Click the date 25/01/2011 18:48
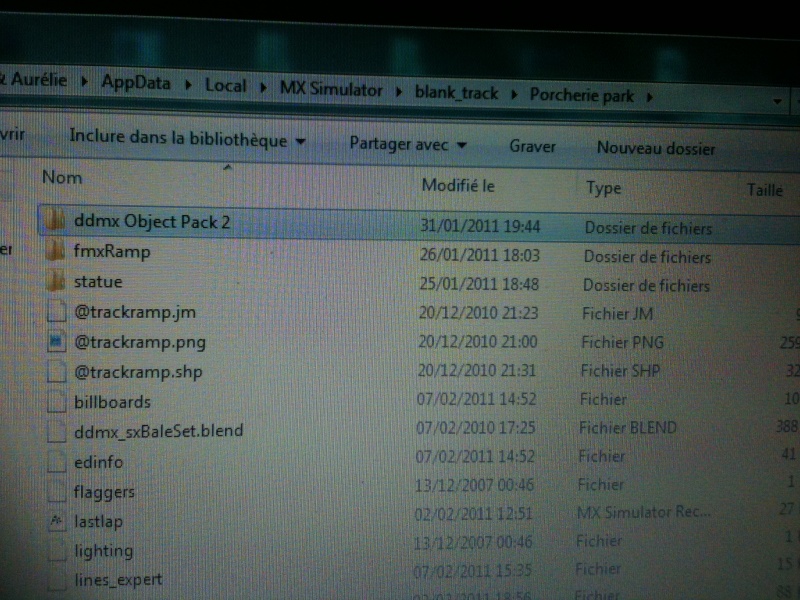 (479, 284)
